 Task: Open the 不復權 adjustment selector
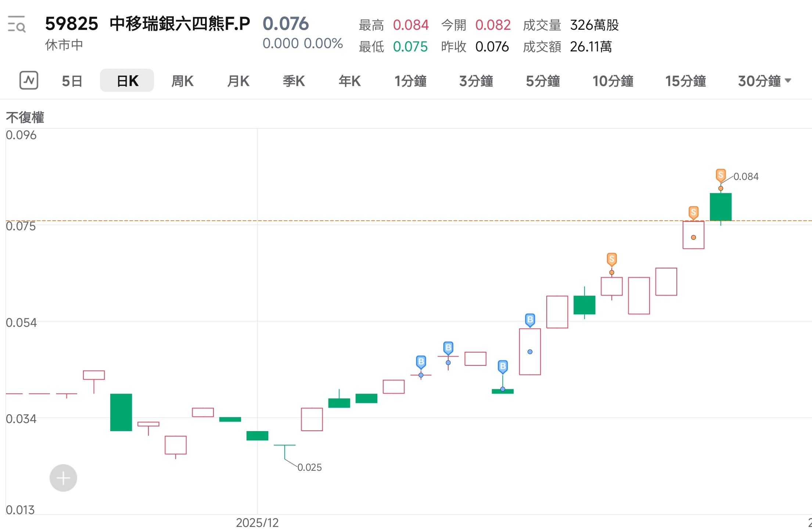pos(25,117)
